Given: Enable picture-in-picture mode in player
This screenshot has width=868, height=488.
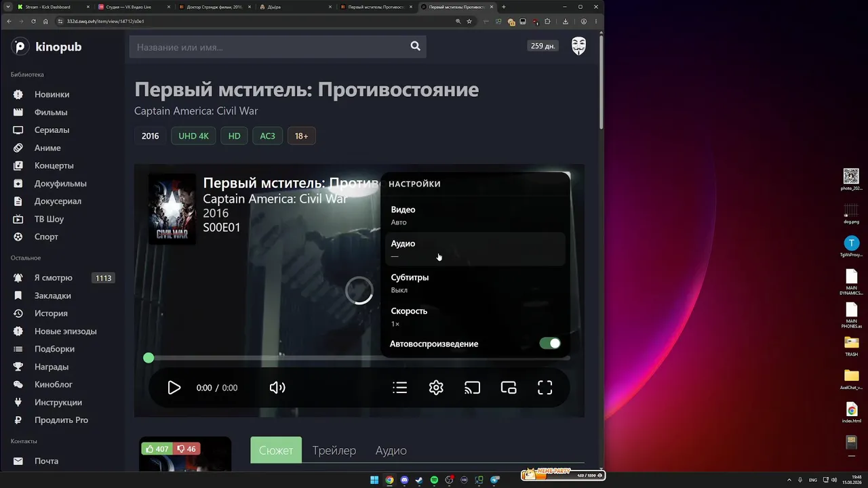Looking at the screenshot, I should click(509, 388).
